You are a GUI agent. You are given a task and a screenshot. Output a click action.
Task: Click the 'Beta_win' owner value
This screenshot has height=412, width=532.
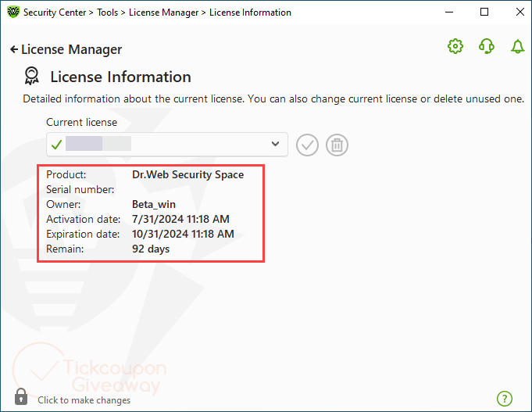(x=154, y=205)
